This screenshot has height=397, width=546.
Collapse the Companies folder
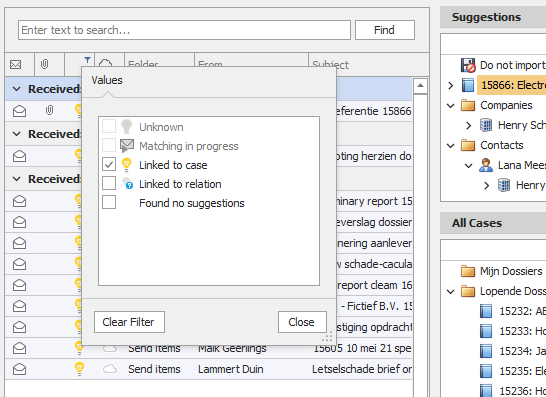[451, 106]
